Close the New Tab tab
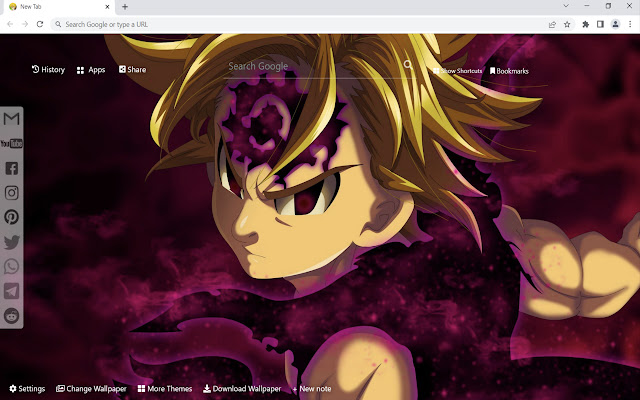Image resolution: width=640 pixels, height=400 pixels. click(x=107, y=7)
